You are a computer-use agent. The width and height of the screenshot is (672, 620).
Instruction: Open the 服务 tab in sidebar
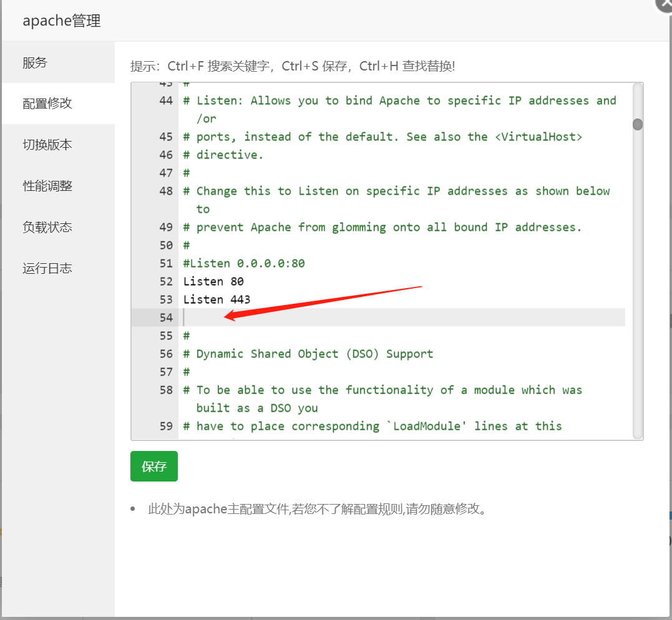(x=58, y=62)
